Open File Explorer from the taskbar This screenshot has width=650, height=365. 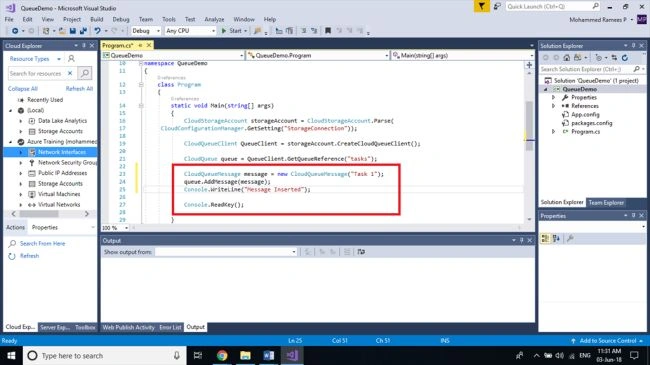245,355
